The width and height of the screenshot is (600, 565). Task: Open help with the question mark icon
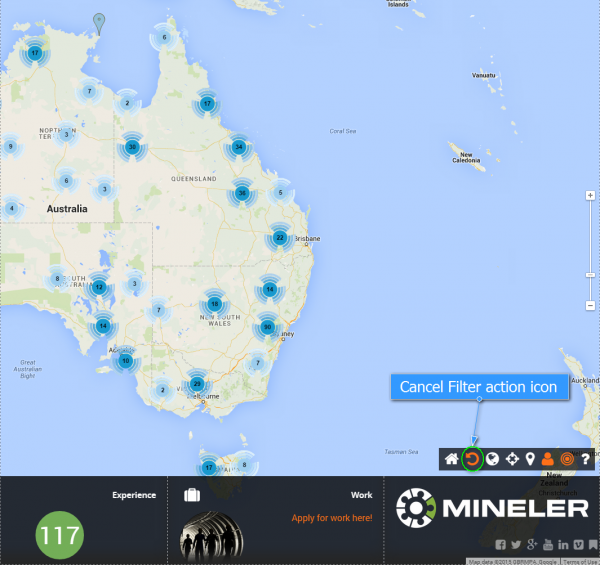584,459
